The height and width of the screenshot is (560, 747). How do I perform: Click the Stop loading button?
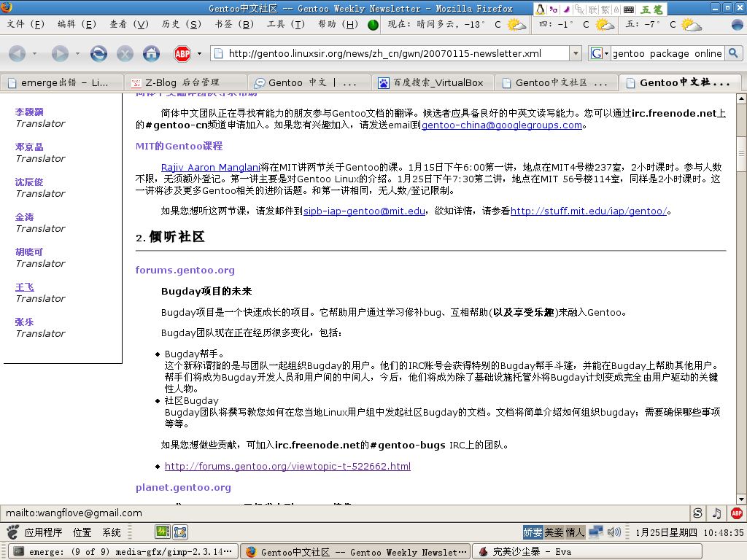click(x=125, y=53)
